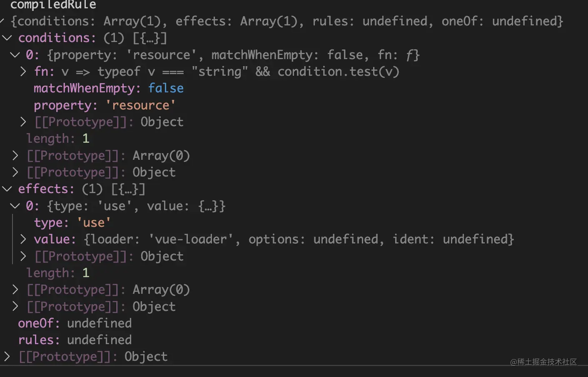Viewport: 588px width, 377px height.
Task: Expand the Array(0) prototype under effects
Action: [x=15, y=290]
